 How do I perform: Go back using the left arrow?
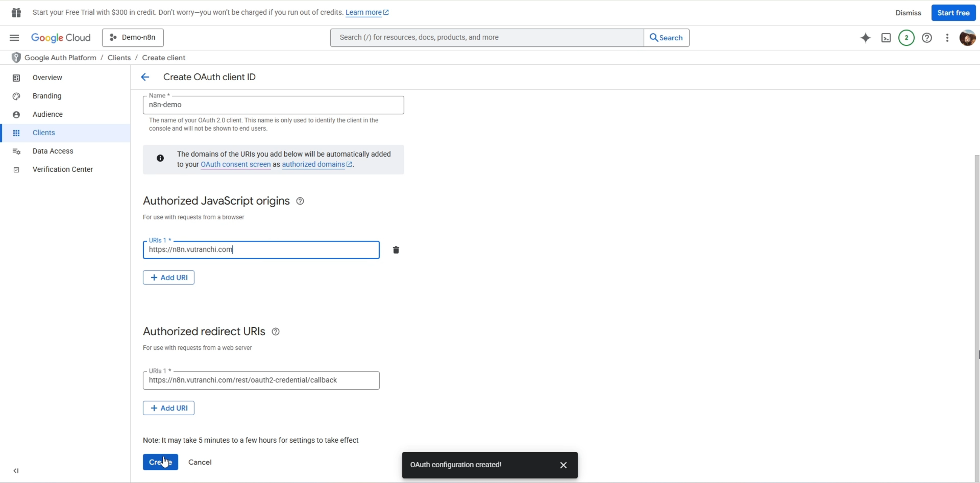tap(145, 77)
